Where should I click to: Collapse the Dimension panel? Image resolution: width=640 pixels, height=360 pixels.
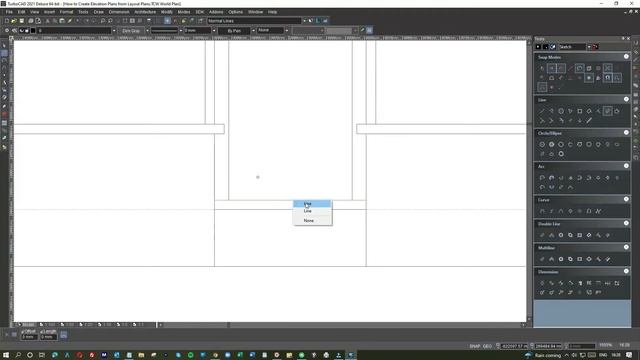click(x=626, y=271)
